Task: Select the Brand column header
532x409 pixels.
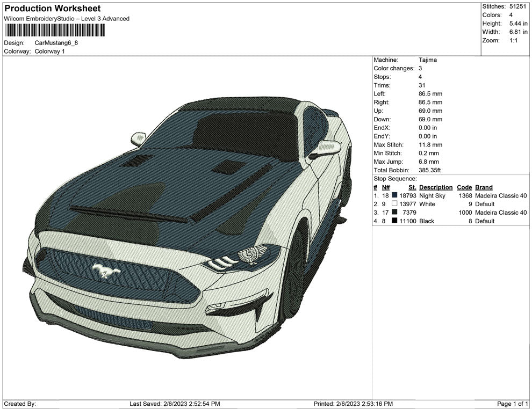Action: coord(484,187)
